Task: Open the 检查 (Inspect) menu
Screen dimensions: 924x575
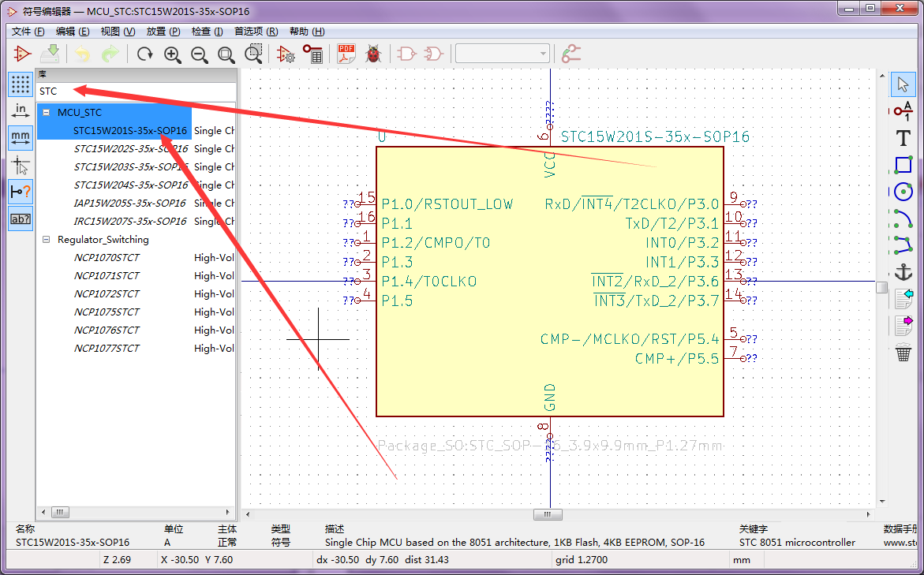Action: point(207,32)
